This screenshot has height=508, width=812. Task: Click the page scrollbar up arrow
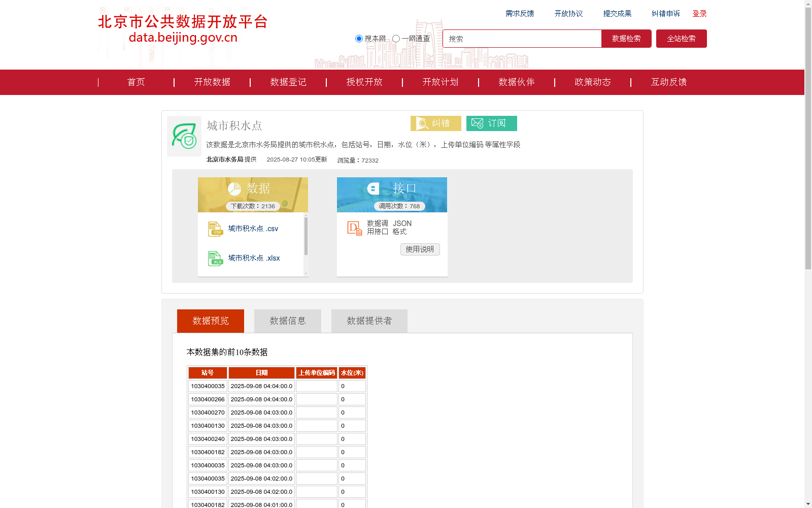(x=808, y=4)
